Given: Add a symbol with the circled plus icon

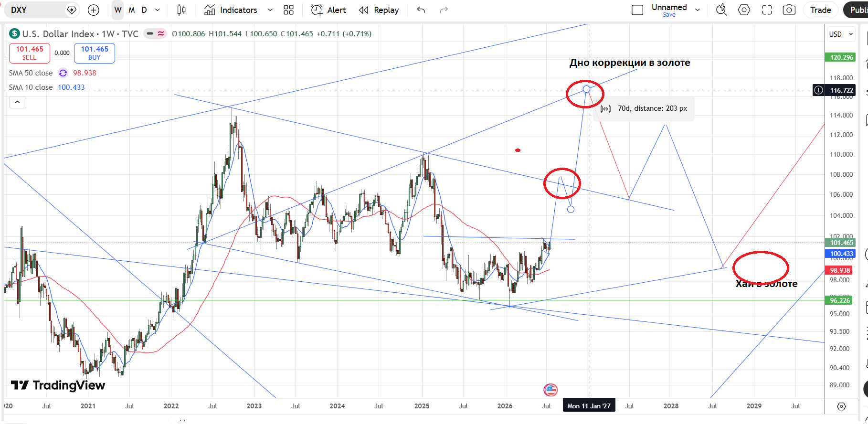Looking at the screenshot, I should click(94, 10).
